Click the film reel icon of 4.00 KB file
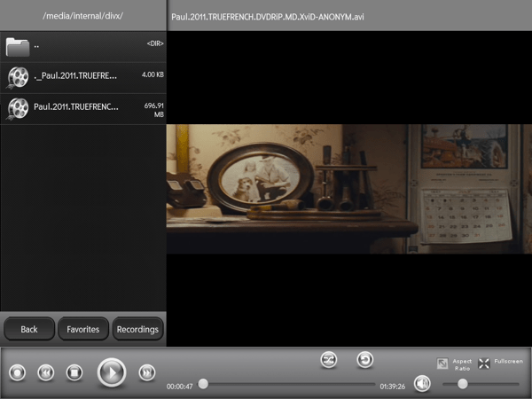This screenshot has width=532, height=399. click(x=18, y=78)
